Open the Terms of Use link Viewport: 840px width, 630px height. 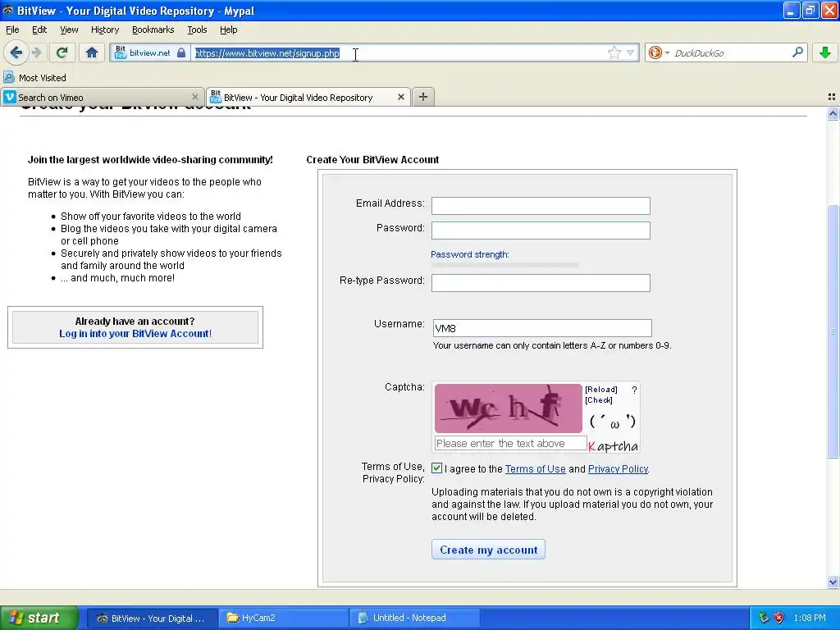[x=535, y=468]
